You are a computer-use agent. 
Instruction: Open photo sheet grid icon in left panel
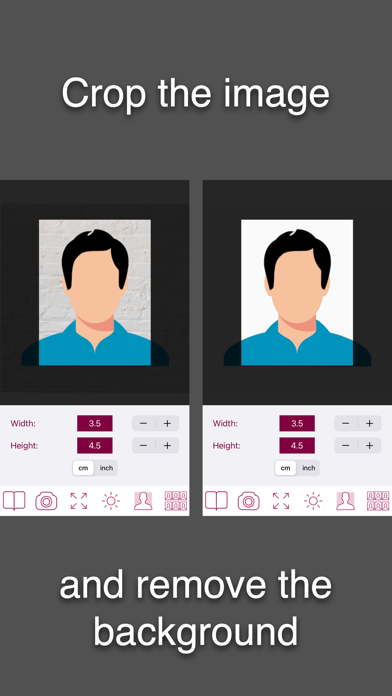coord(176,501)
